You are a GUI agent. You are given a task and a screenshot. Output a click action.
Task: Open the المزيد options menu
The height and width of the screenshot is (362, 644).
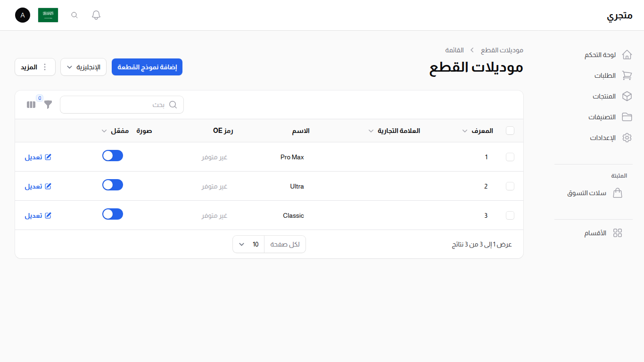click(x=35, y=67)
